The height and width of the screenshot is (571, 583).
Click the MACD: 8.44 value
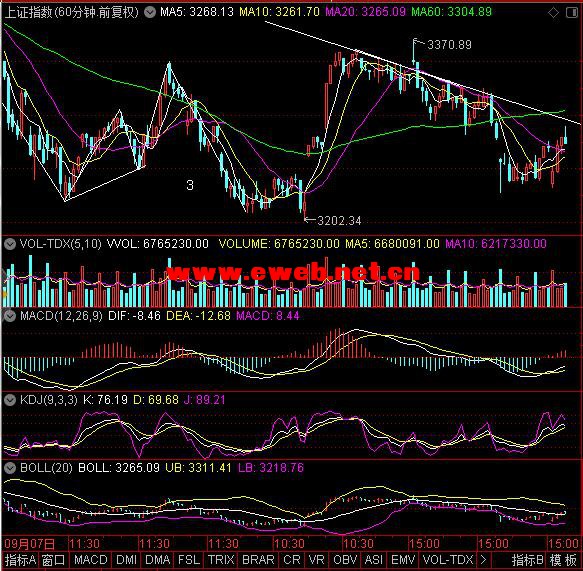(x=268, y=316)
